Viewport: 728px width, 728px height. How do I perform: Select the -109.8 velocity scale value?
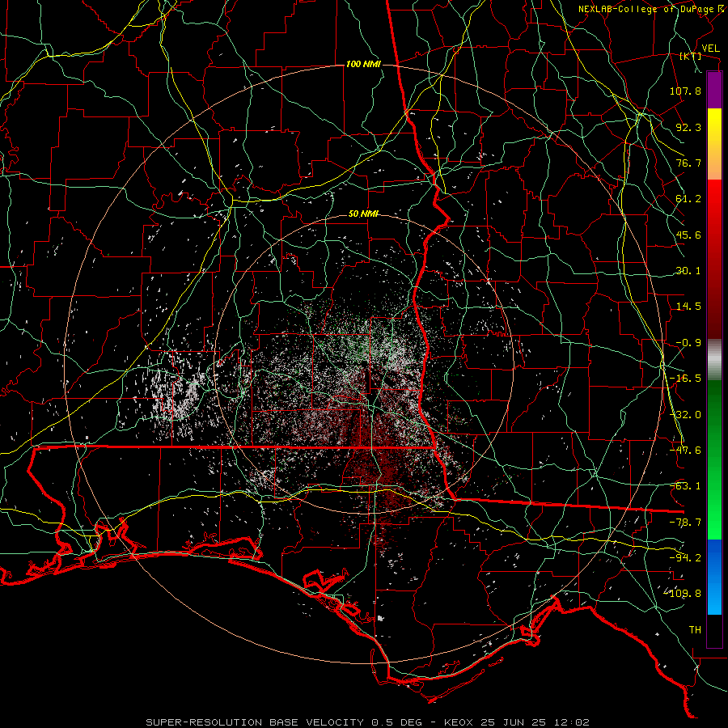coord(683,594)
